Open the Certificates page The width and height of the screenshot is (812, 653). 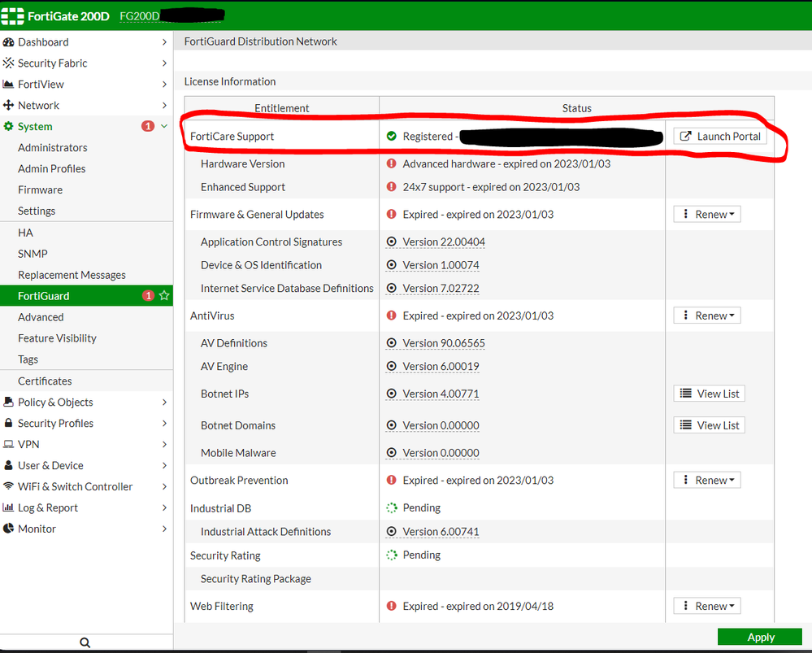86,381
